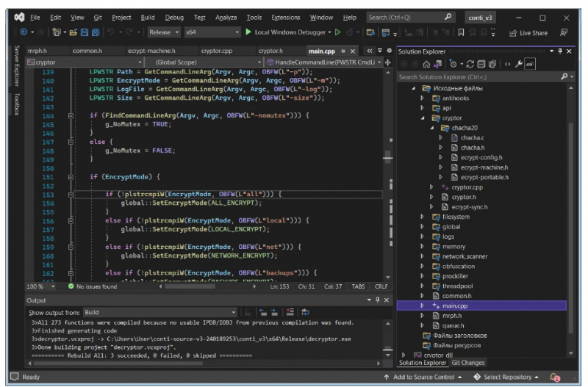Open Properties via the wrench icon
The width and height of the screenshot is (588, 387).
coord(519,64)
